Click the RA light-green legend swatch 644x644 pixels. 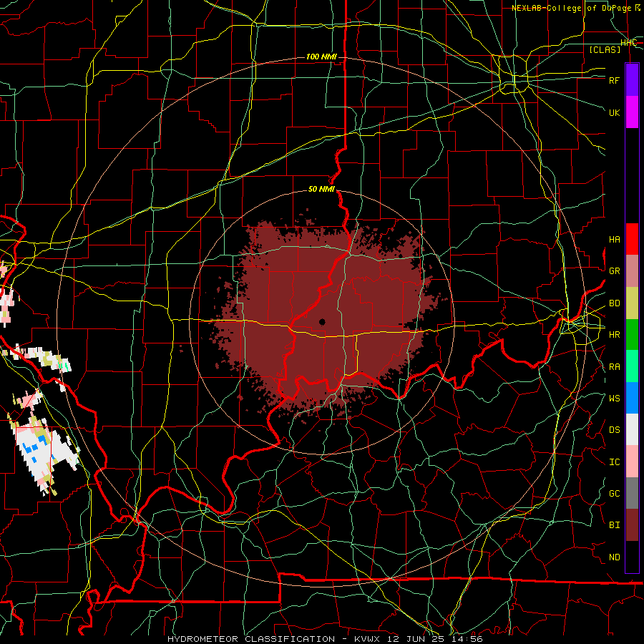click(632, 366)
